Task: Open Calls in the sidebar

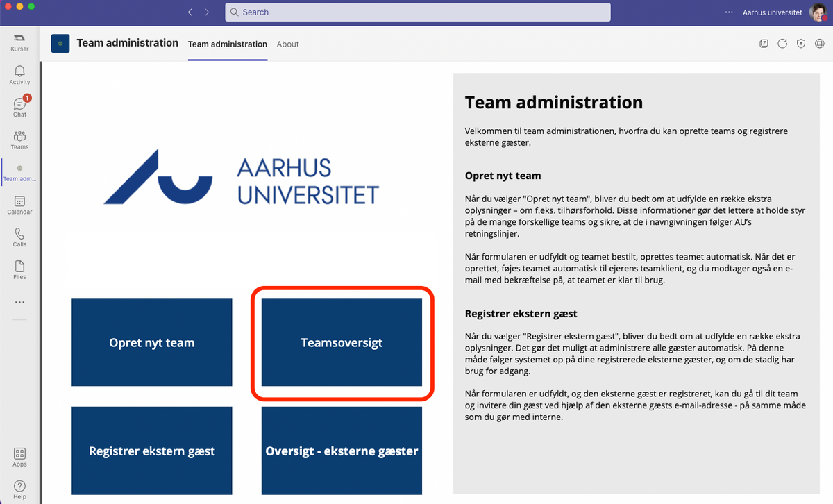Action: coord(19,238)
